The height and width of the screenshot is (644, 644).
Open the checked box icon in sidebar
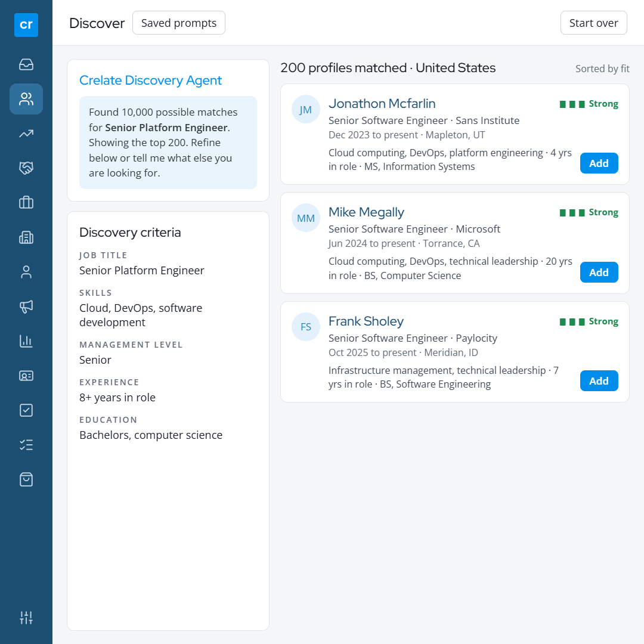point(26,410)
